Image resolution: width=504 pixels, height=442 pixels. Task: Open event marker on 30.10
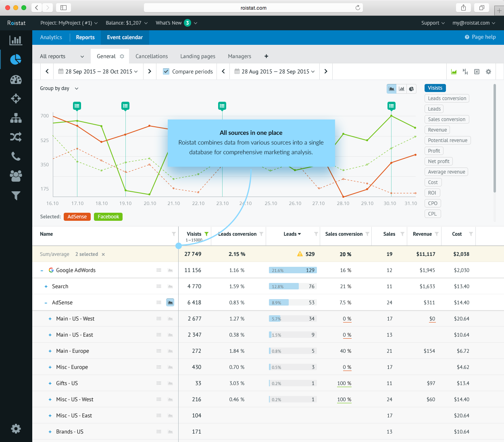pos(391,106)
